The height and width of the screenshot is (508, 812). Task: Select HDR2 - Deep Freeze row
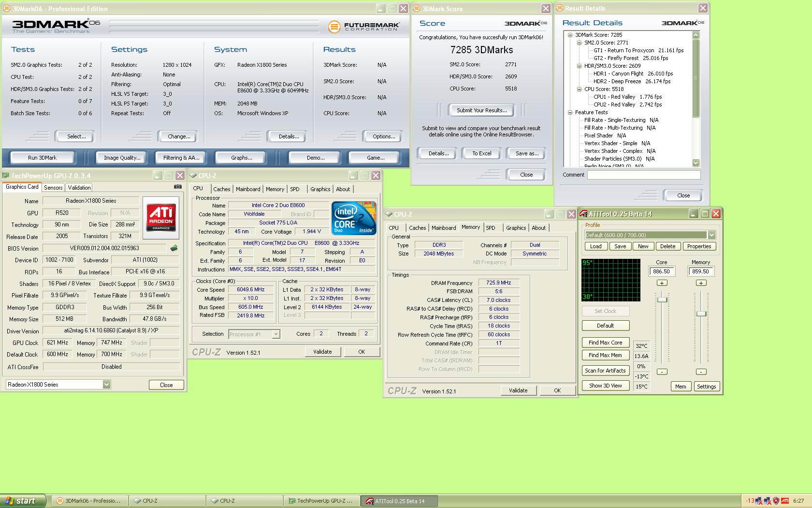(632, 81)
